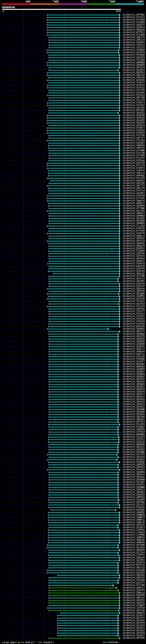
Task: Select hit UniRef100_B1PLM0
Action: pos(134,326)
